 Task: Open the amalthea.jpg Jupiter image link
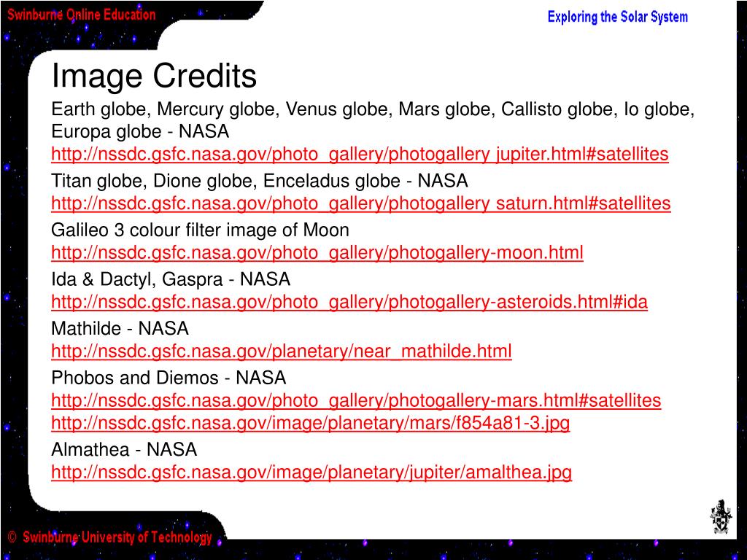(x=311, y=472)
